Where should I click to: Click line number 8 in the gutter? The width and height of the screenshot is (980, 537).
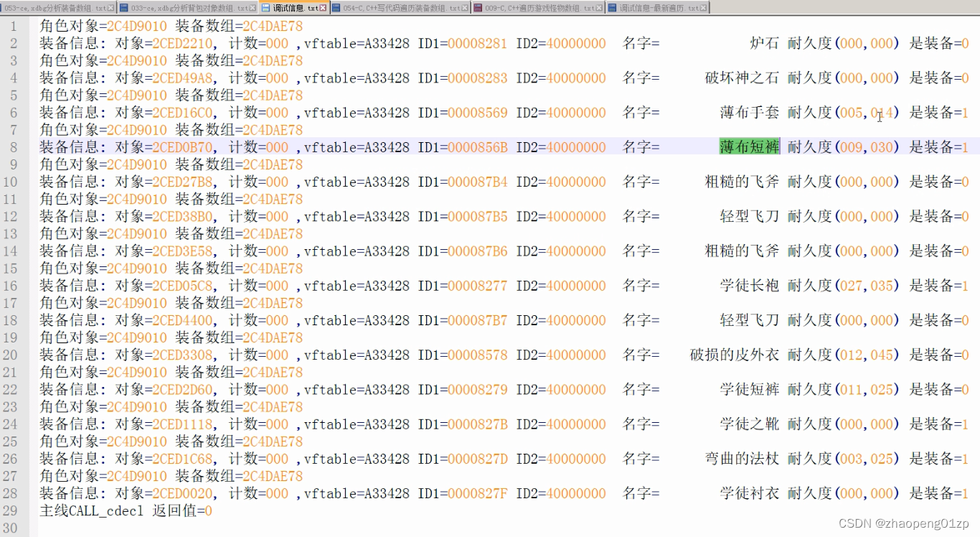click(13, 147)
